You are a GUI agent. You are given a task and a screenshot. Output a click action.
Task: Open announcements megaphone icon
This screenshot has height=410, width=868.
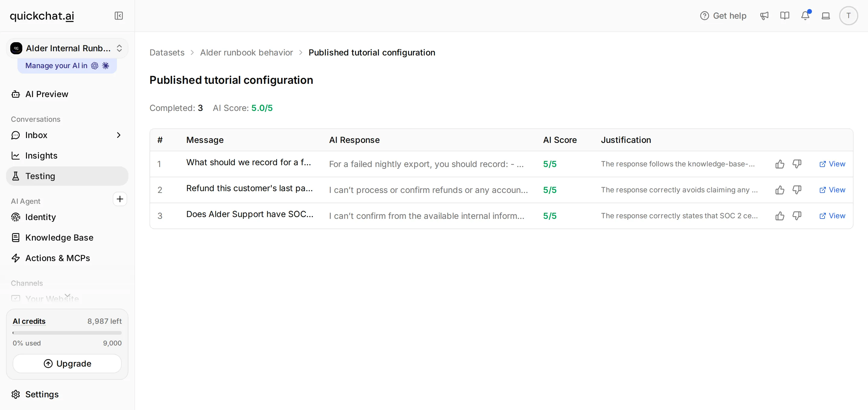coord(764,16)
